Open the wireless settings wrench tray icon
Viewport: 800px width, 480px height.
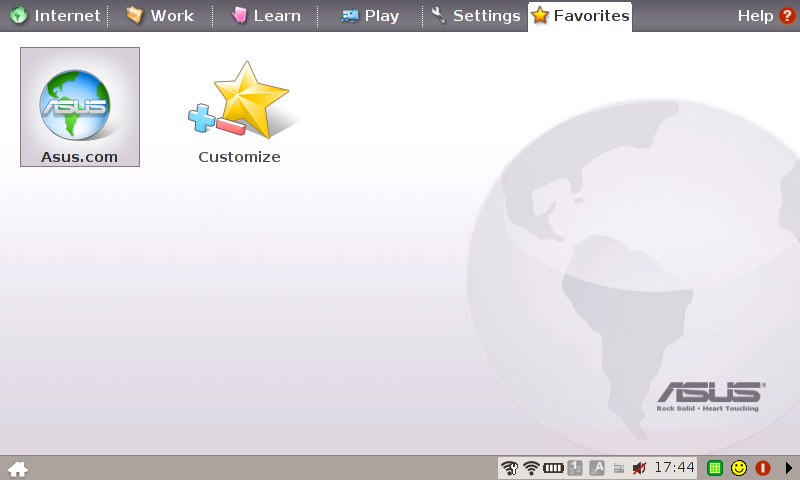(x=509, y=468)
